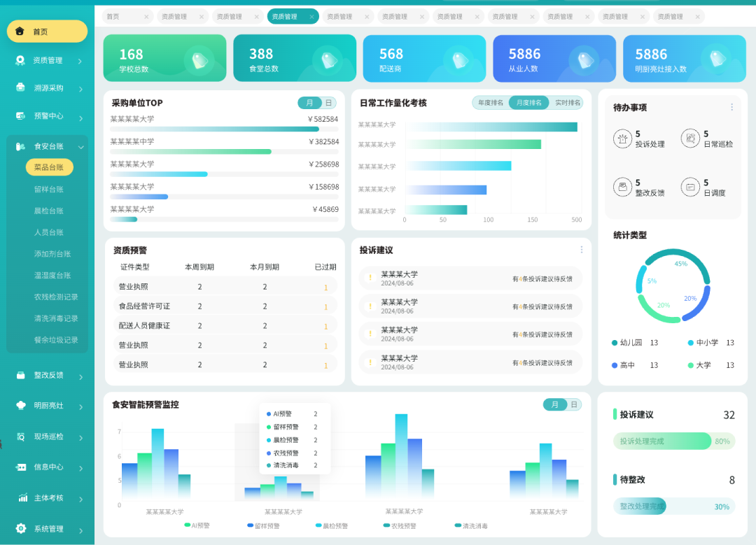Click the tag icon on 食堂总数 card

329,61
